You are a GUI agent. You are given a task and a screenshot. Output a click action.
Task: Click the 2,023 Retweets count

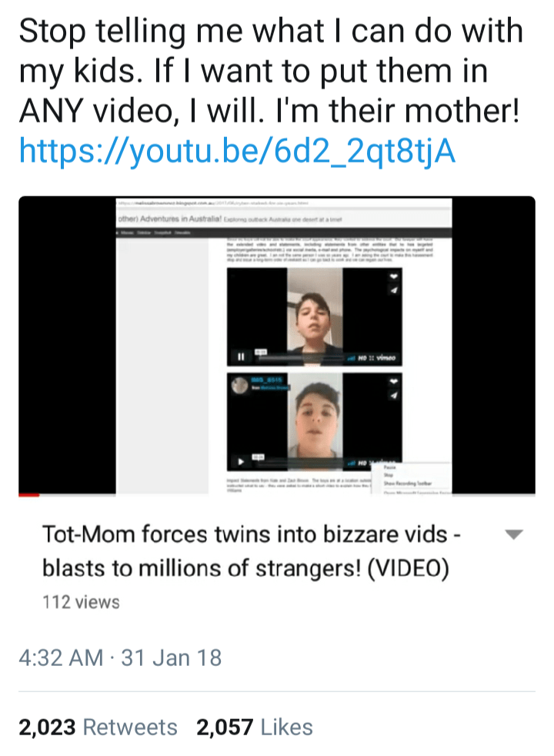(x=98, y=727)
